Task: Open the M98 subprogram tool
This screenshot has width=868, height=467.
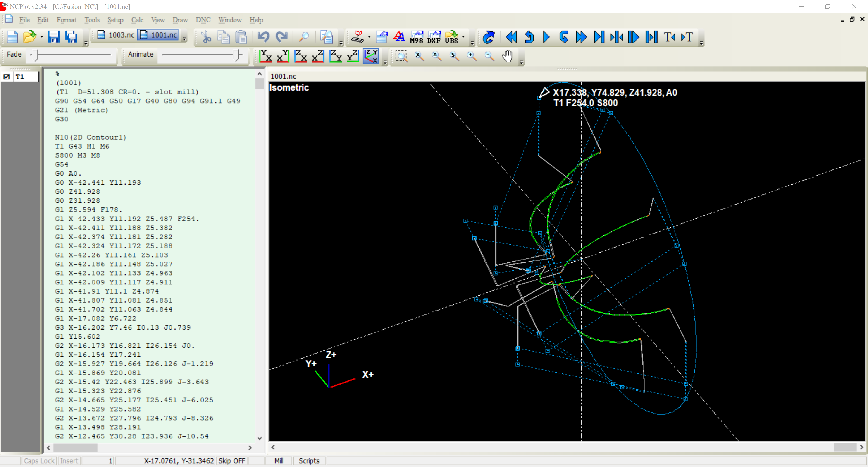Action: pos(417,37)
